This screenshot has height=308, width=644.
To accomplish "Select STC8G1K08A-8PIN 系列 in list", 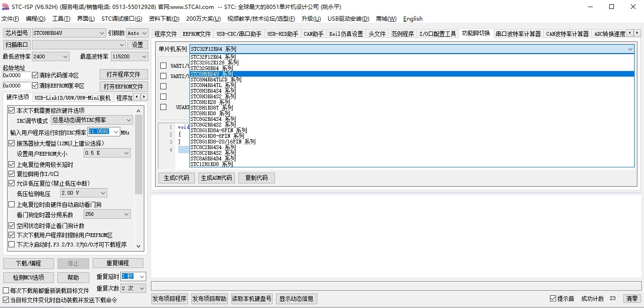I will point(412,130).
